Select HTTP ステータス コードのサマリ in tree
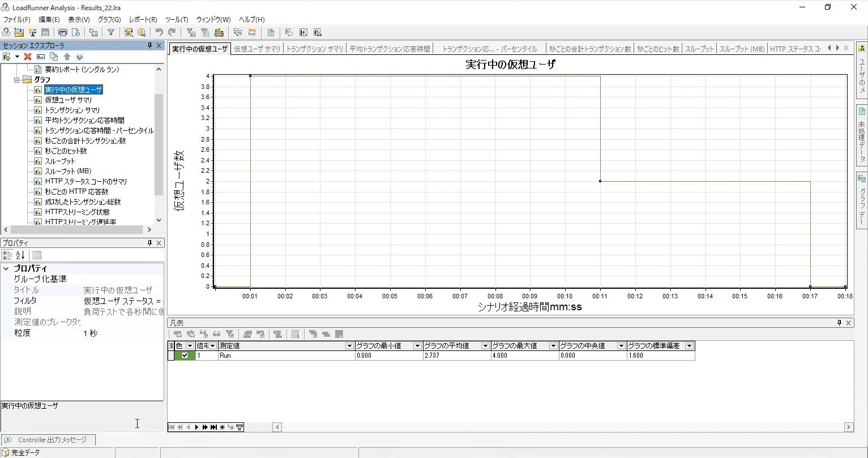 pyautogui.click(x=85, y=182)
